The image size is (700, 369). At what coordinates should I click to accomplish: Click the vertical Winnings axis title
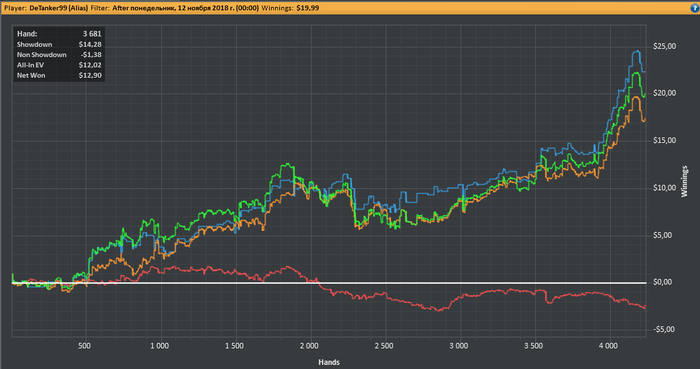point(685,182)
